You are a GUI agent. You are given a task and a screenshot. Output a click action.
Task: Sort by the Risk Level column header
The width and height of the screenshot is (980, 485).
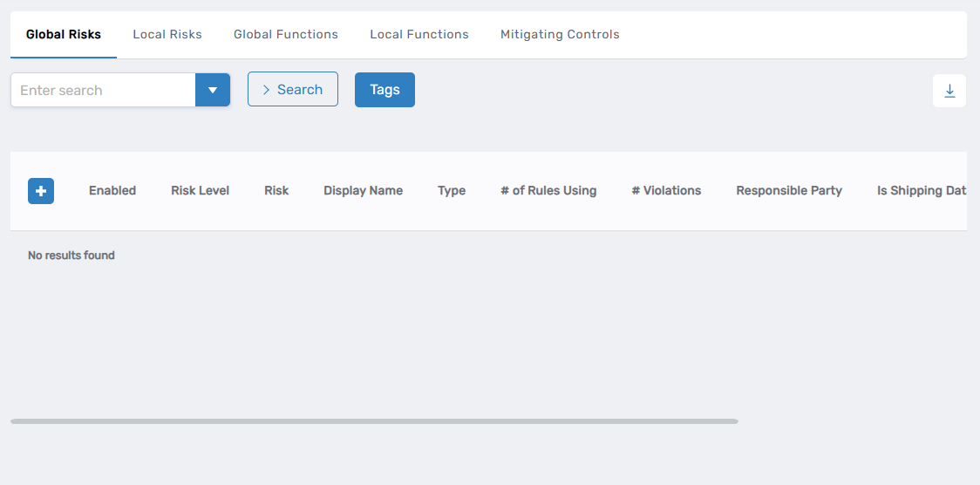coord(200,191)
